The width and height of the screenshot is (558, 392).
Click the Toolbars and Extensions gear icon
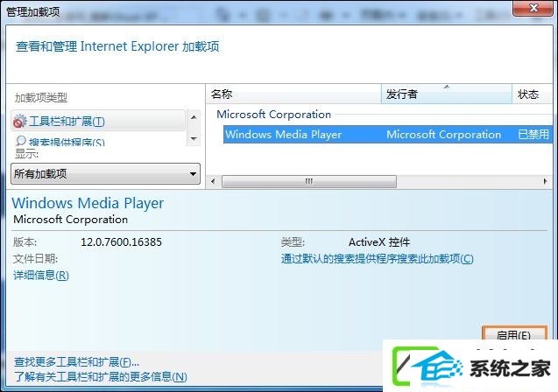click(x=19, y=122)
